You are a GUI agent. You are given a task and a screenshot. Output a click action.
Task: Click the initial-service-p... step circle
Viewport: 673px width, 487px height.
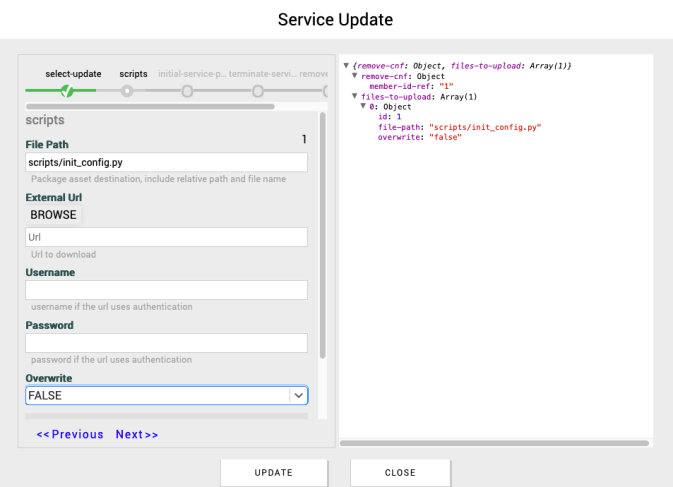click(x=187, y=91)
